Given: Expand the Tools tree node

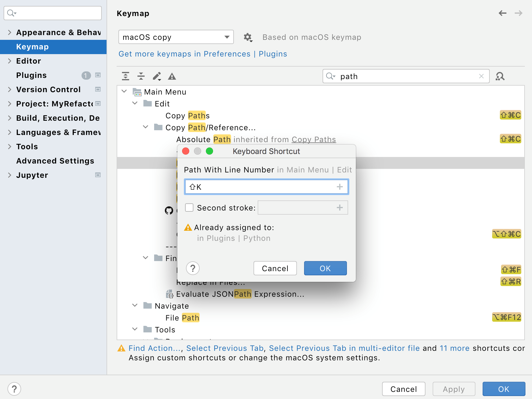Looking at the screenshot, I should click(135, 329).
